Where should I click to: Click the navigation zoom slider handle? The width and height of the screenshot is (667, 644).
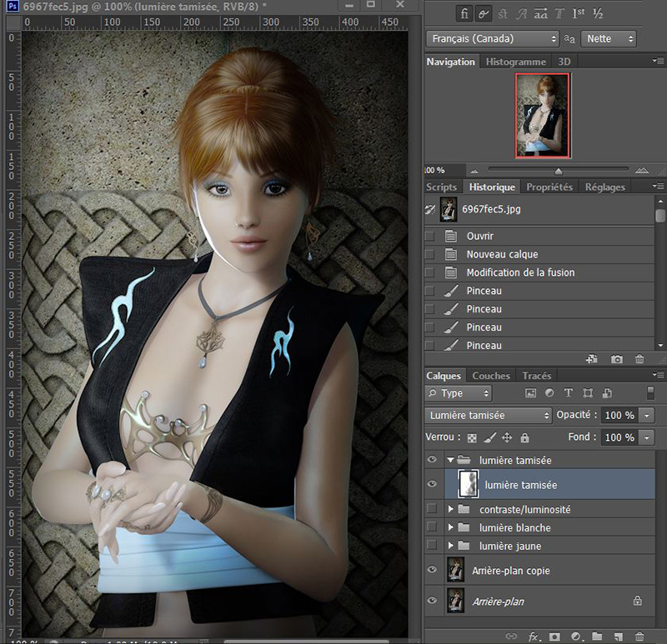coord(559,171)
